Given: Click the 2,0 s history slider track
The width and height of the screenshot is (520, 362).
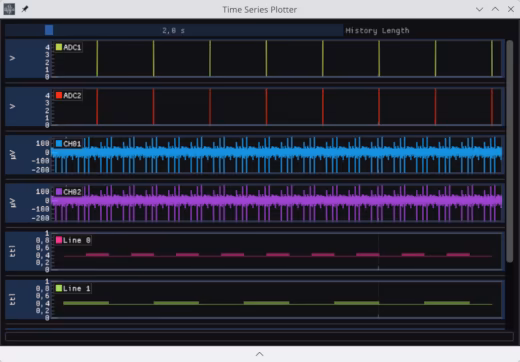Looking at the screenshot, I should point(174,30).
